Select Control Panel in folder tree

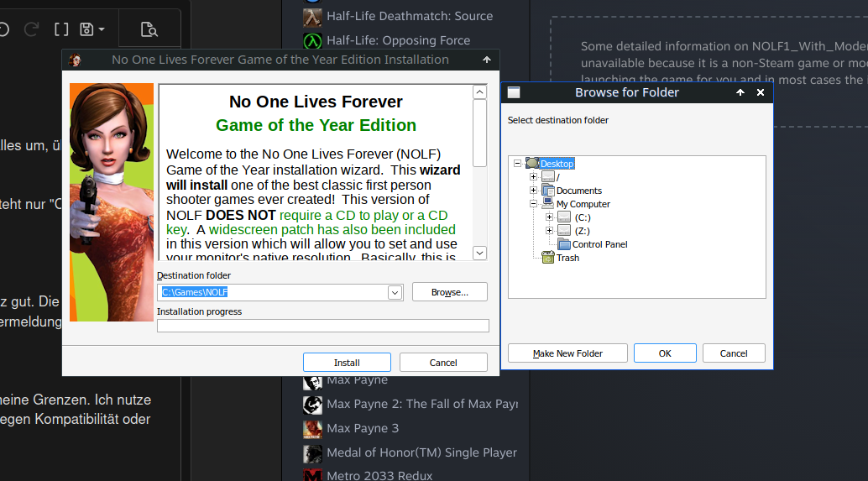(599, 244)
